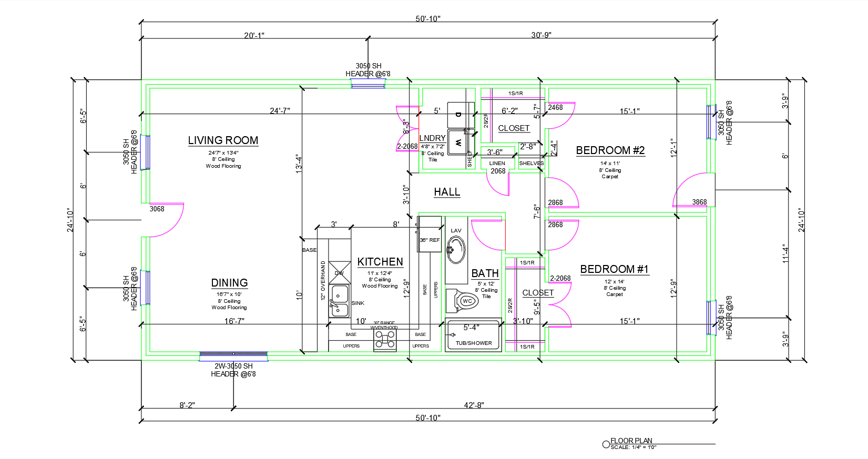Screen dimensions: 868x459
Task: Click the 11' x 12'4" kitchen size text
Action: (x=380, y=273)
